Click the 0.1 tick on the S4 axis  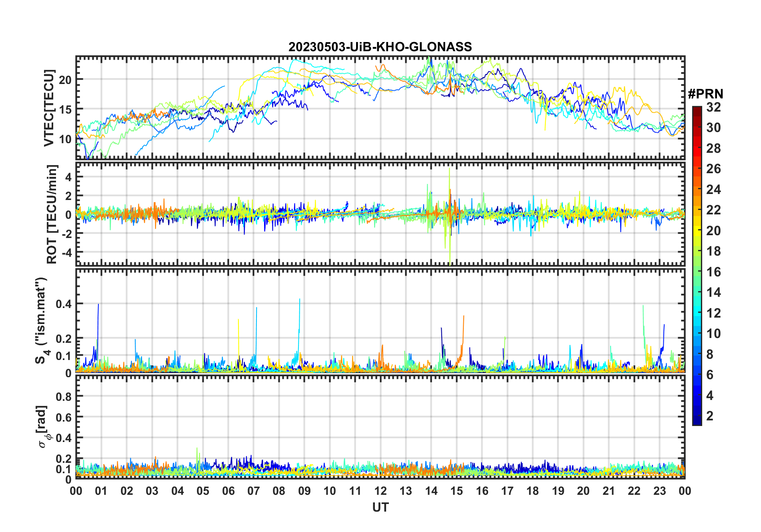64,356
